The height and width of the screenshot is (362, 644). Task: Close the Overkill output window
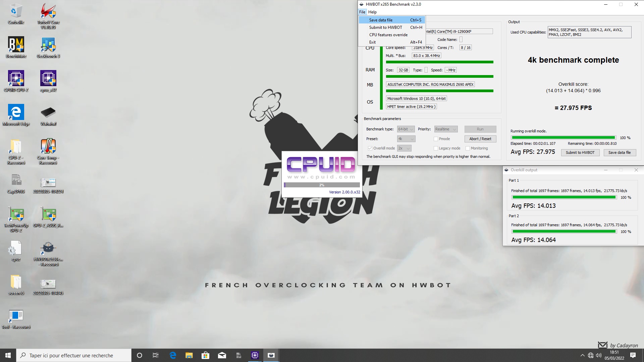636,170
